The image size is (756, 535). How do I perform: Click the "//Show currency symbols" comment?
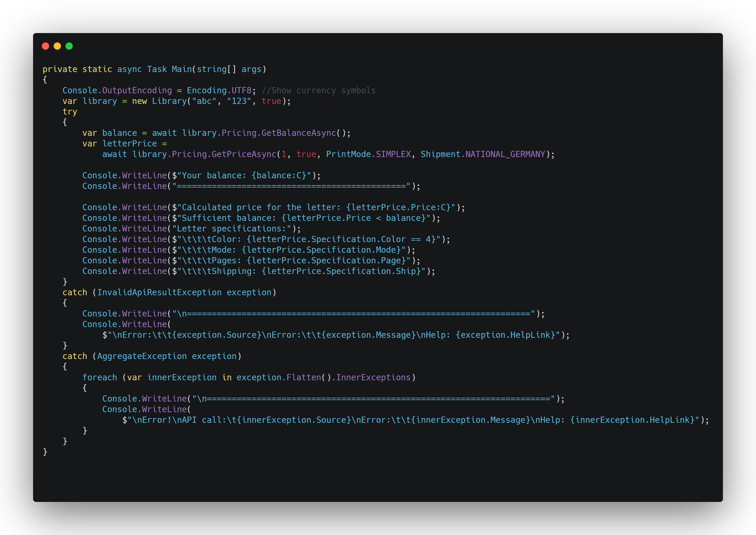(x=318, y=91)
